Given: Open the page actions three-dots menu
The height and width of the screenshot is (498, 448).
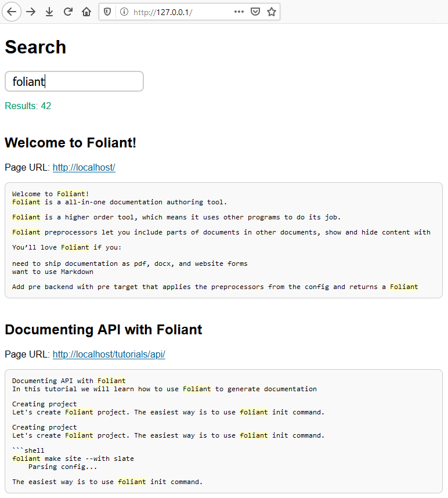Looking at the screenshot, I should [239, 12].
